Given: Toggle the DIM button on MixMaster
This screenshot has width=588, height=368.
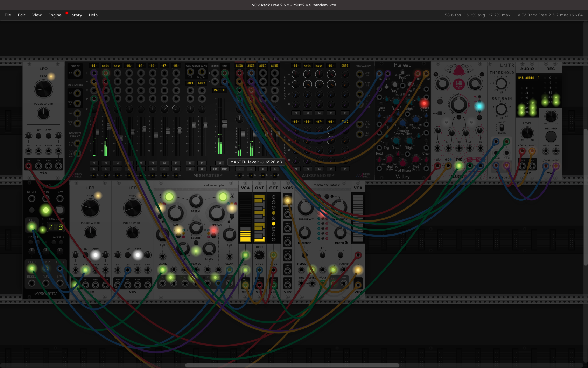Looking at the screenshot, I should coord(215,169).
